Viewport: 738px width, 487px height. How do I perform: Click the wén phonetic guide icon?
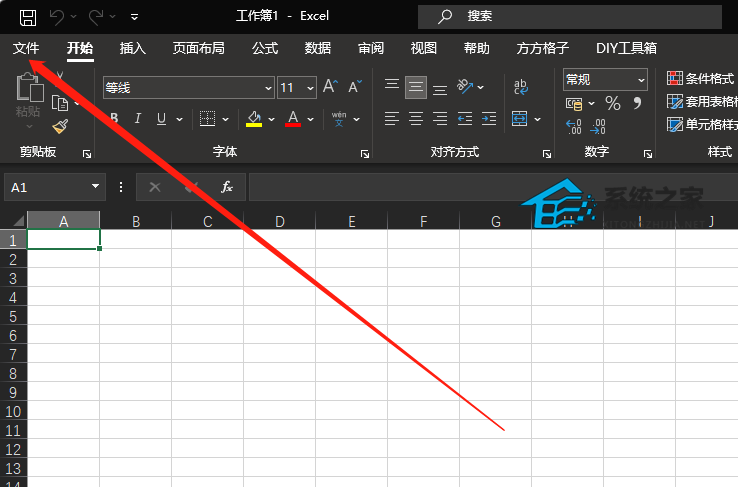(x=339, y=119)
